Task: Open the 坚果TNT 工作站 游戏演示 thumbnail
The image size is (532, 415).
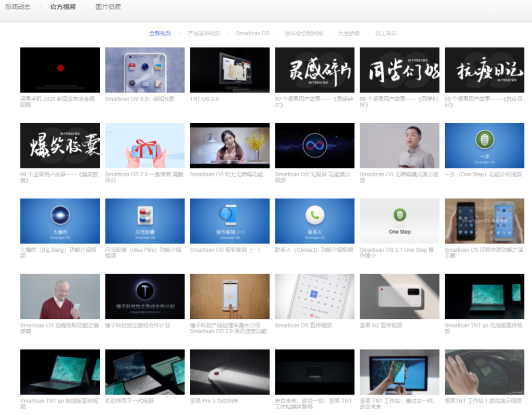Action: (x=485, y=372)
